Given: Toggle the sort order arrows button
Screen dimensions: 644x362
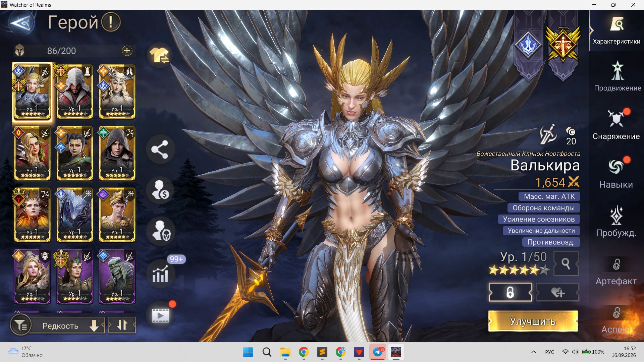Looking at the screenshot, I should click(122, 325).
